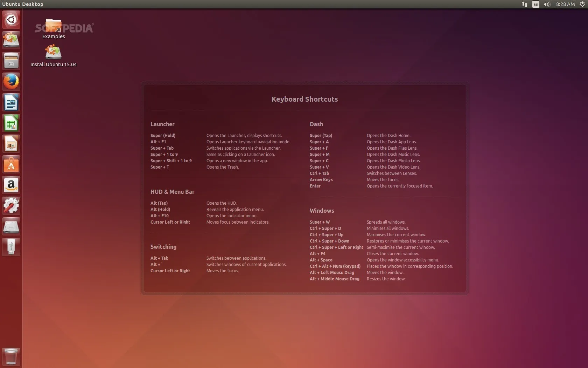Open the Examples folder on the desktop
This screenshot has height=368, width=588.
pos(53,26)
